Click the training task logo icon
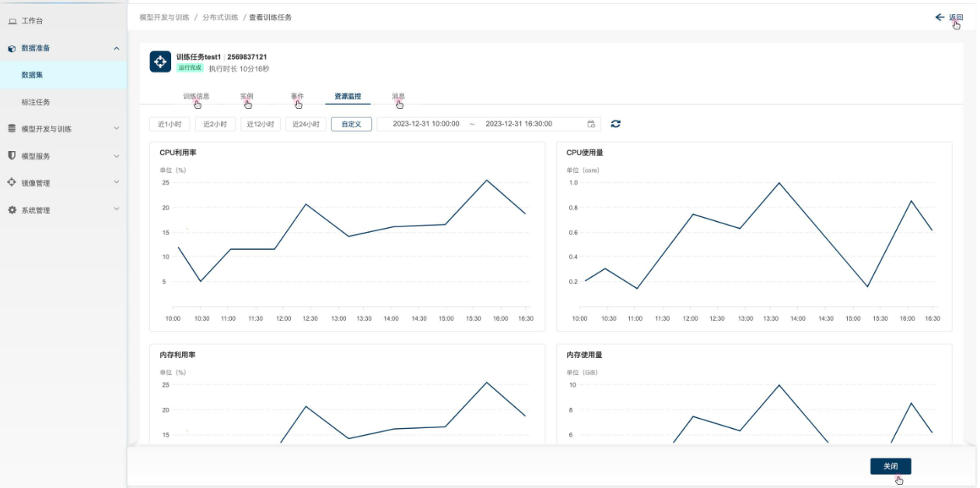980x488 pixels. [x=160, y=61]
